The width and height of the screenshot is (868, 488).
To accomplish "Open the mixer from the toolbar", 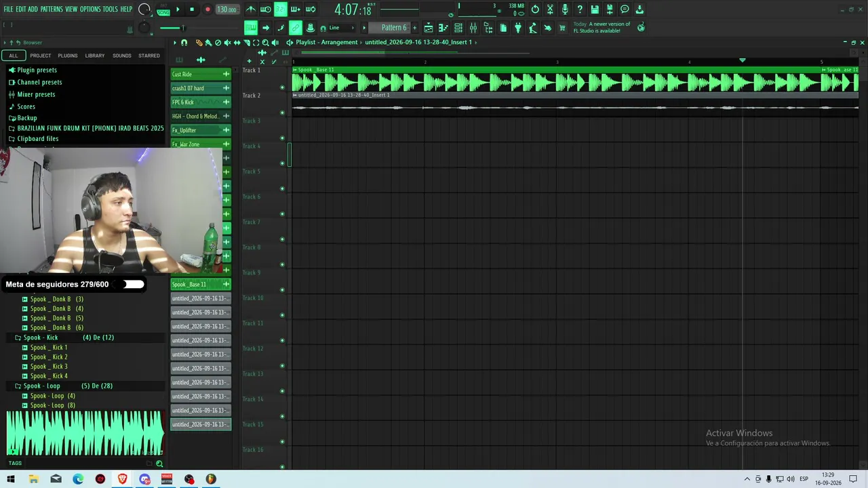I will pyautogui.click(x=473, y=28).
